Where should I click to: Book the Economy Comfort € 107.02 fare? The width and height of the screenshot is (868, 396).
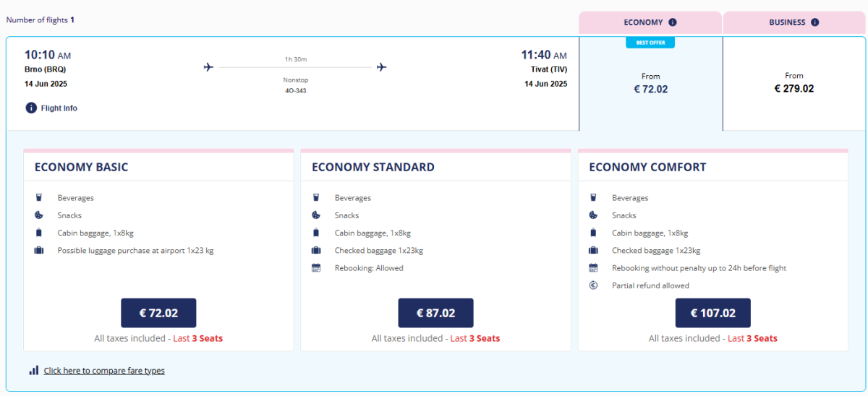pos(712,313)
